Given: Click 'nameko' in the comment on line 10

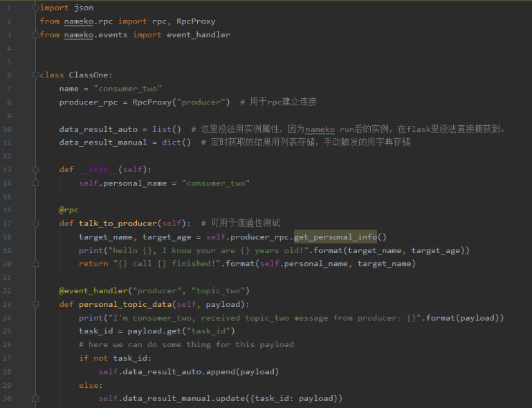Looking at the screenshot, I should (320, 129).
